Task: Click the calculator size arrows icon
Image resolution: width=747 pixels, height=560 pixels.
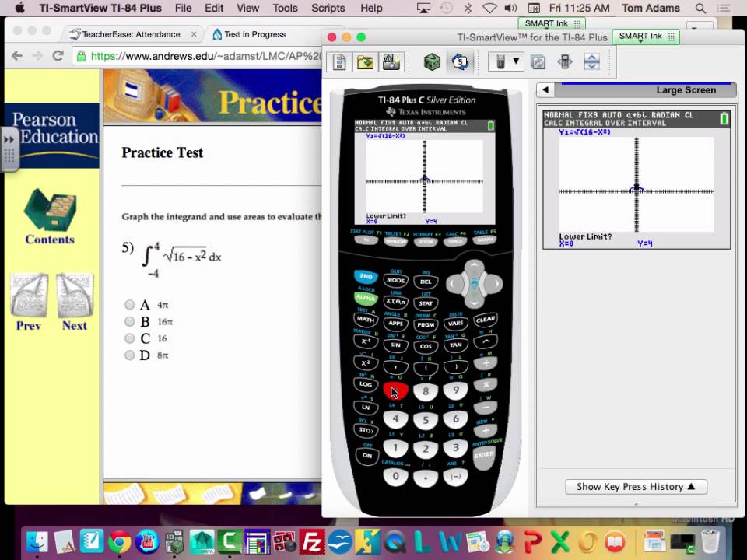Action: 565,62
